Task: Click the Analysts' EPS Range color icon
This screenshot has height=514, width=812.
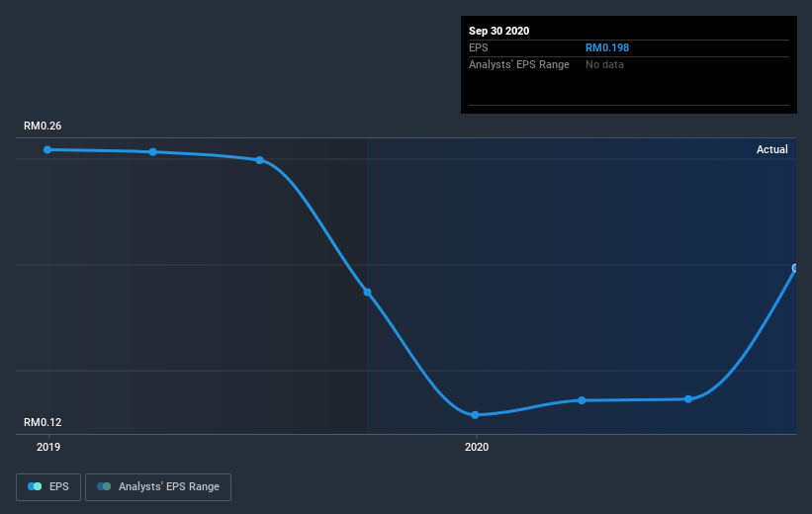Action: coord(104,486)
